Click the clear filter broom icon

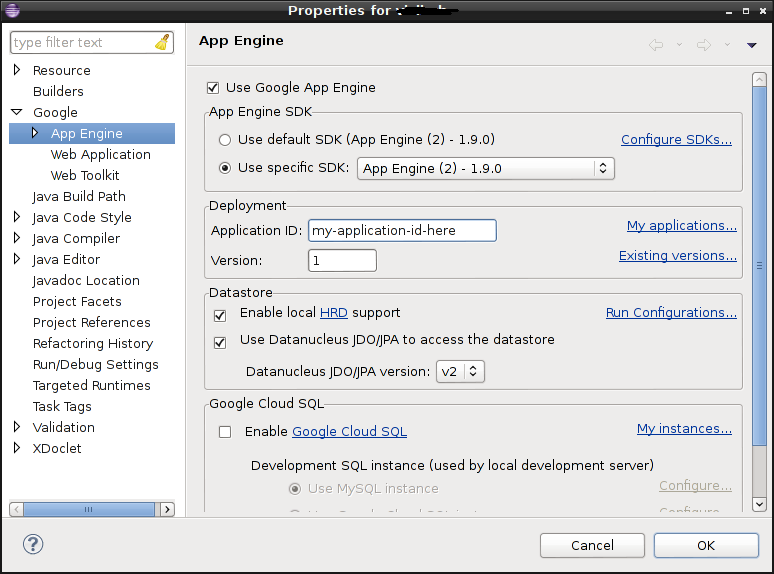(x=163, y=42)
